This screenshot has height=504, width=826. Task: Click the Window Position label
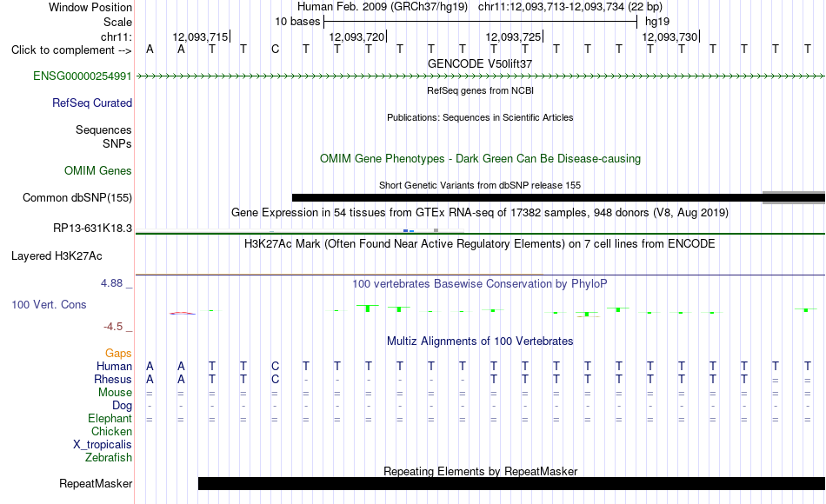pos(90,7)
